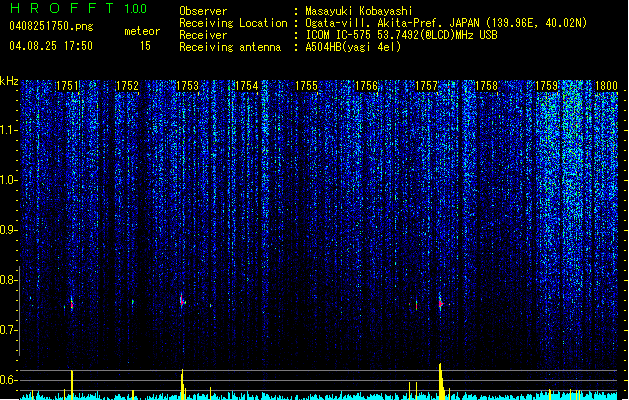Click the 1756 time marker
Viewport: 629px width, 400px height.
[x=366, y=86]
